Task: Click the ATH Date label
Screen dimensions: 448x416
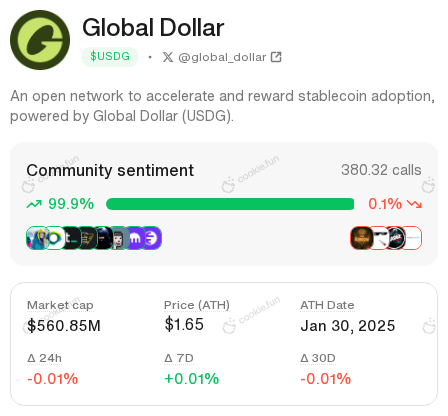Action: (x=327, y=305)
